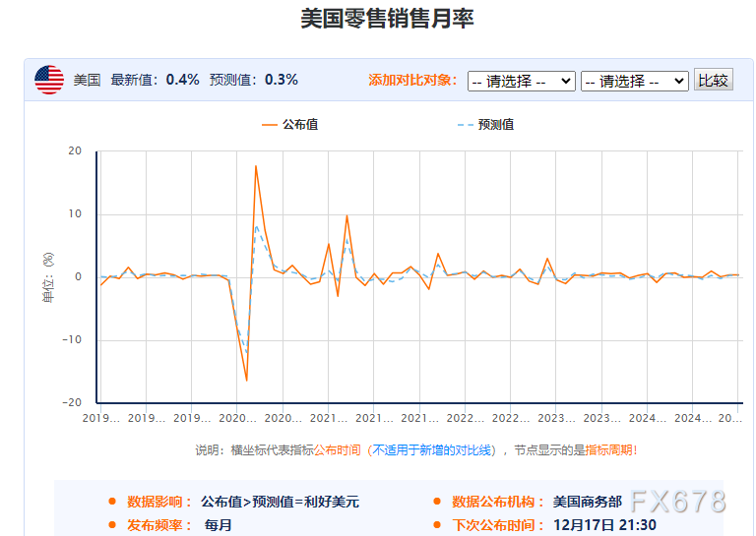Click the first 2019 x-axis label
The image size is (756, 536).
tap(100, 418)
